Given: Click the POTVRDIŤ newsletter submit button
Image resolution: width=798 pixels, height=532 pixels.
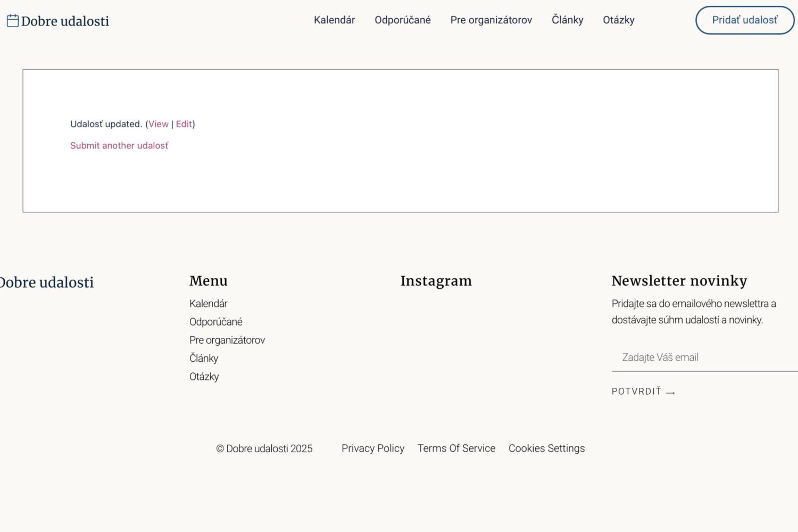Looking at the screenshot, I should click(643, 392).
